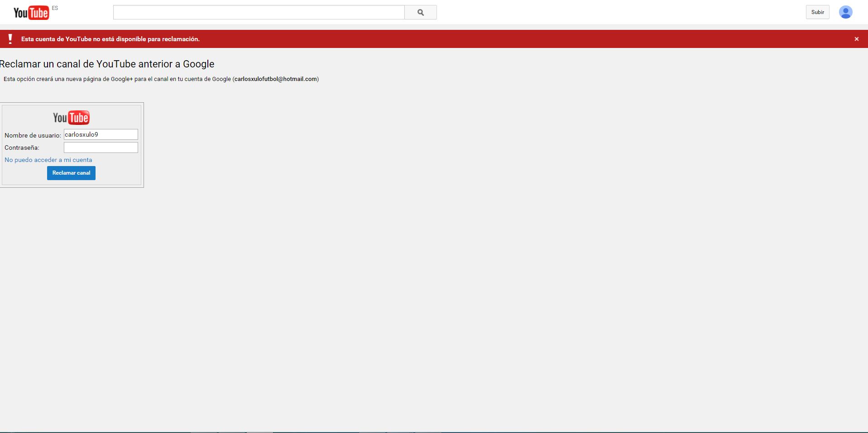The image size is (868, 433).
Task: Dismiss the red alert banner
Action: coord(857,39)
